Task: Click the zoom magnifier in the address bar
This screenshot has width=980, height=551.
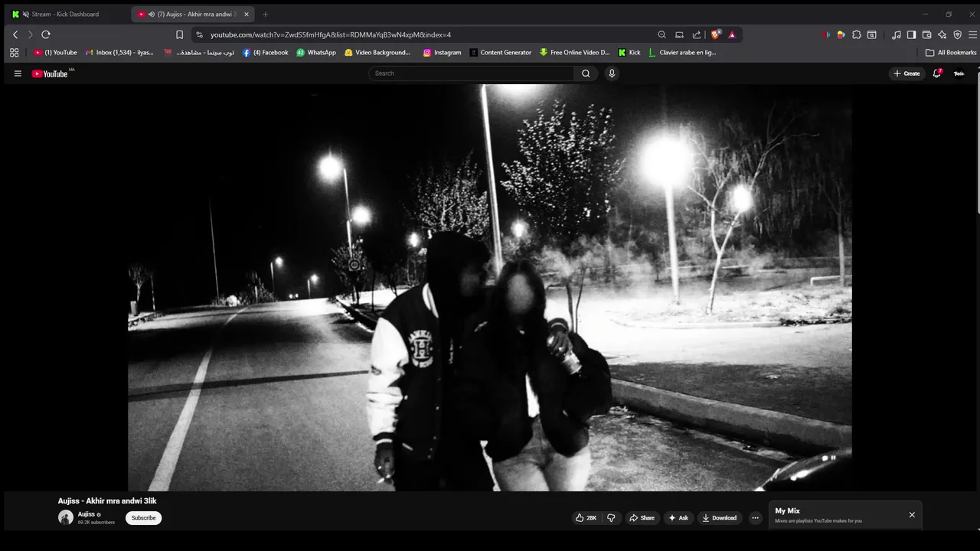Action: click(661, 34)
